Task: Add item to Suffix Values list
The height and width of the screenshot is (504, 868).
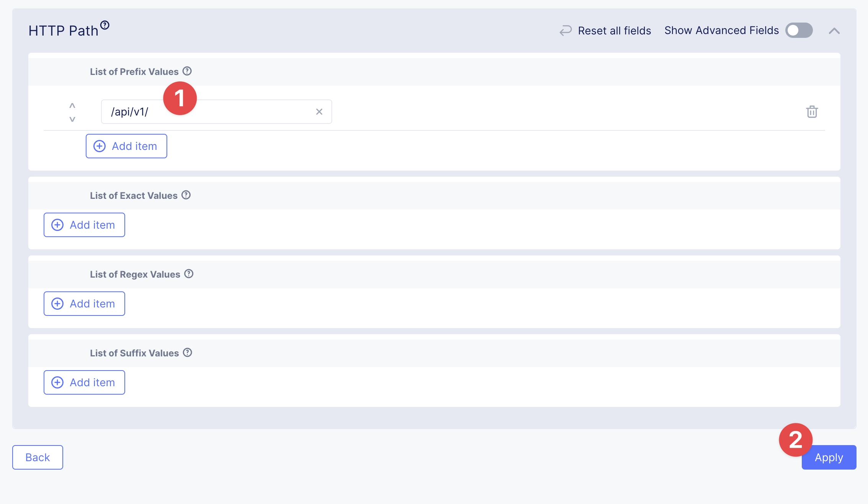Action: 84,382
